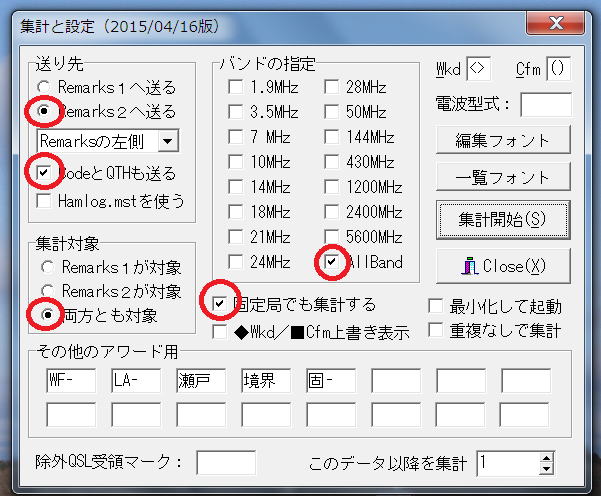Click the '電波型式' input field
Screen dimensions: 601x496
(545, 103)
